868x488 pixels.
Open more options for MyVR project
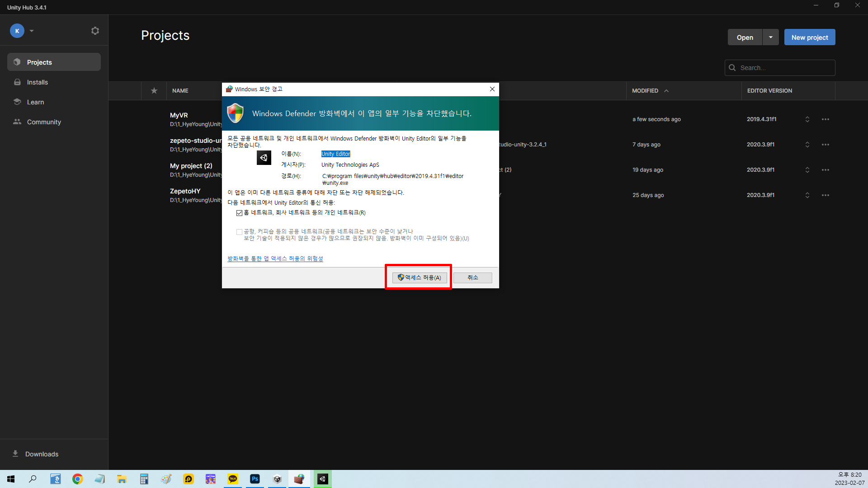pos(826,119)
